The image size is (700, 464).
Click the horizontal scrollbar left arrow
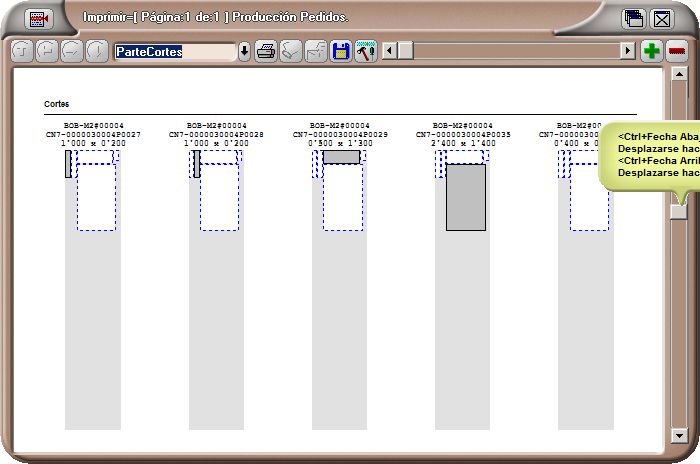[390, 51]
